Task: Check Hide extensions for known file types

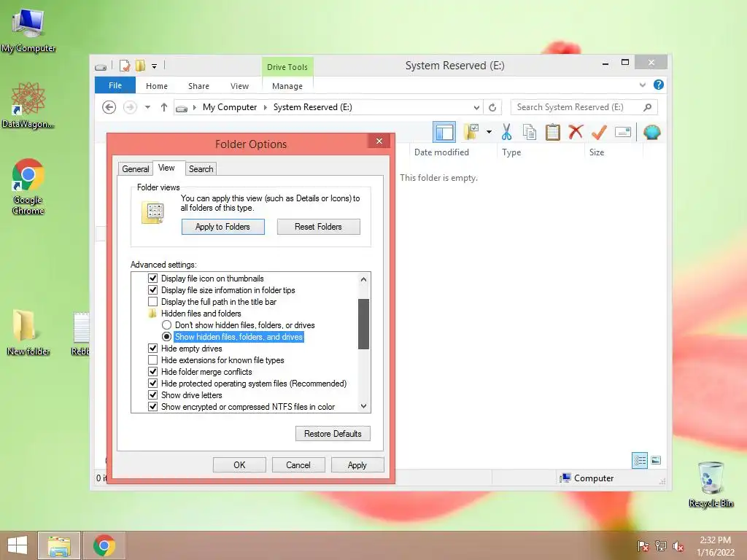Action: pyautogui.click(x=153, y=360)
